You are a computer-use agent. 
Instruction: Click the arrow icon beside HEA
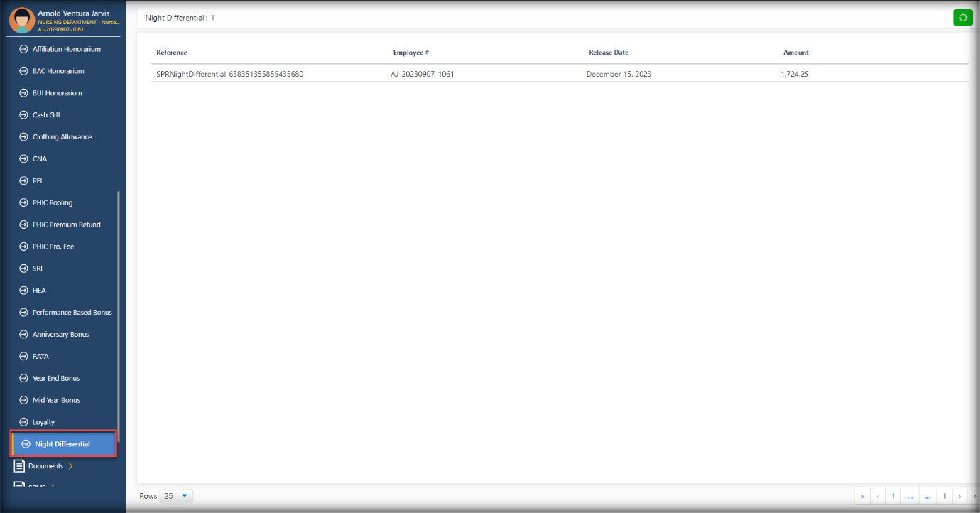coord(23,291)
